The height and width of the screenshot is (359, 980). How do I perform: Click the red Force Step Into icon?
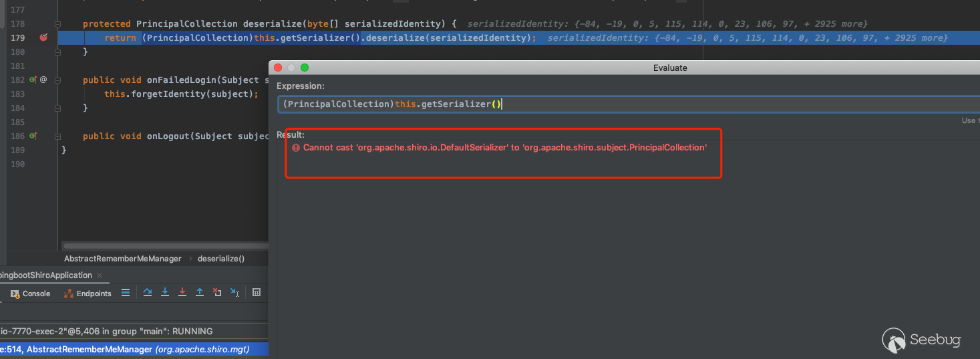(182, 293)
